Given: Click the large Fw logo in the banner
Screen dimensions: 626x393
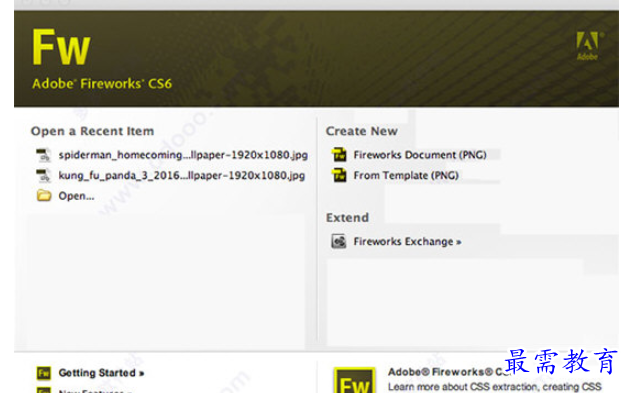Looking at the screenshot, I should click(x=61, y=47).
